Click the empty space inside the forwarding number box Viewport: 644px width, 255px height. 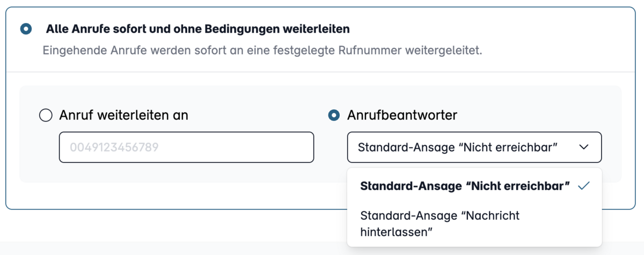(x=236, y=147)
